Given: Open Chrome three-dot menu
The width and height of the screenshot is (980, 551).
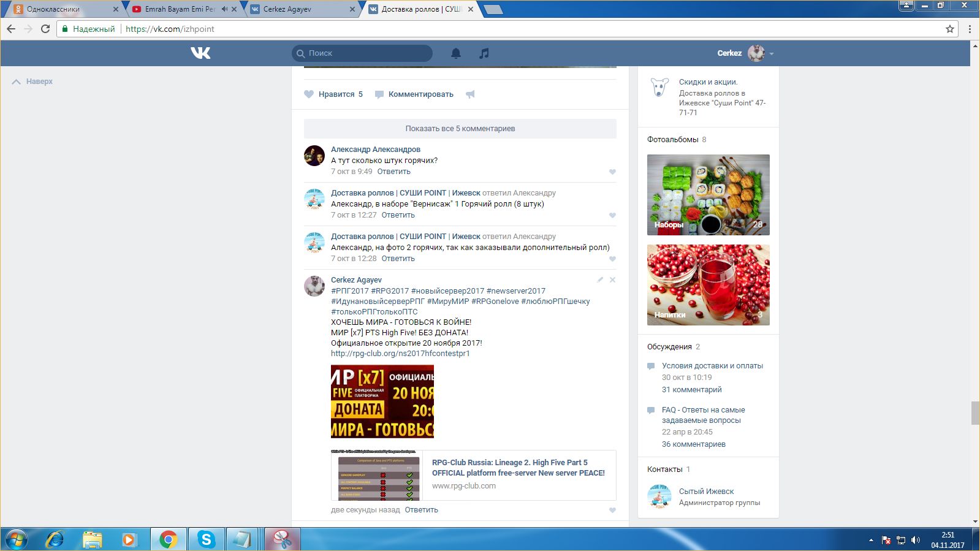Looking at the screenshot, I should coord(969,29).
